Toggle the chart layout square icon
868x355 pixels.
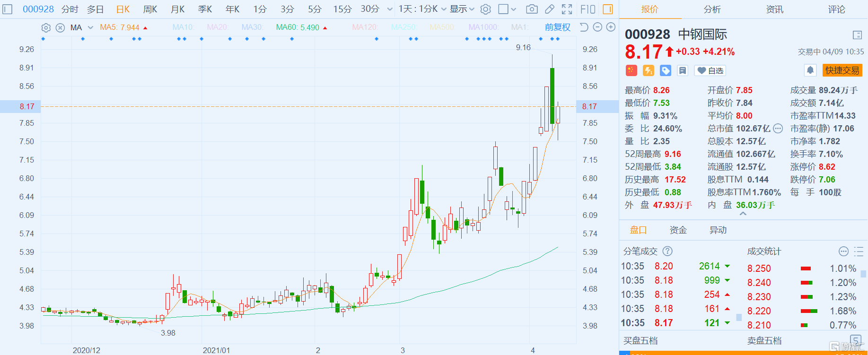point(503,9)
